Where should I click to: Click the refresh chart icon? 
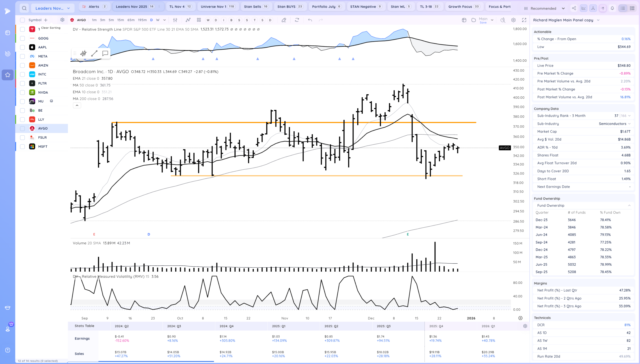[x=297, y=20]
